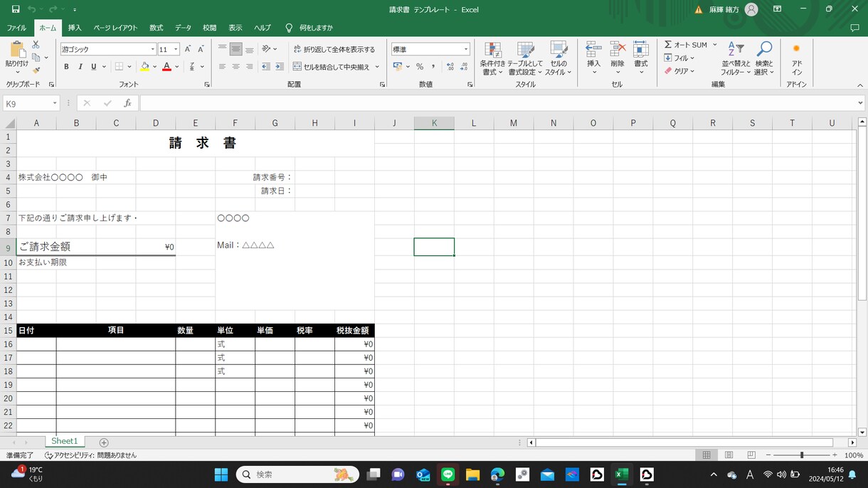Viewport: 868px width, 488px height.
Task: Switch to Page Break Preview icon in status bar
Action: (751, 455)
